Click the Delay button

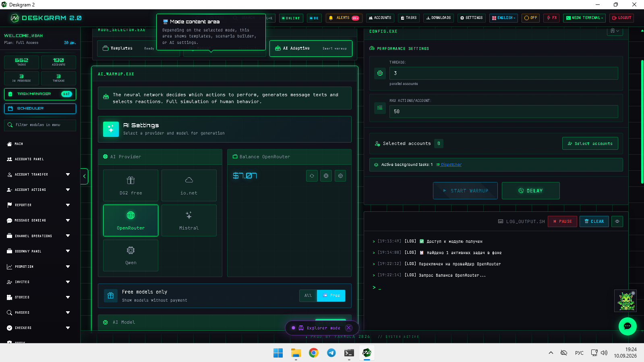531,190
